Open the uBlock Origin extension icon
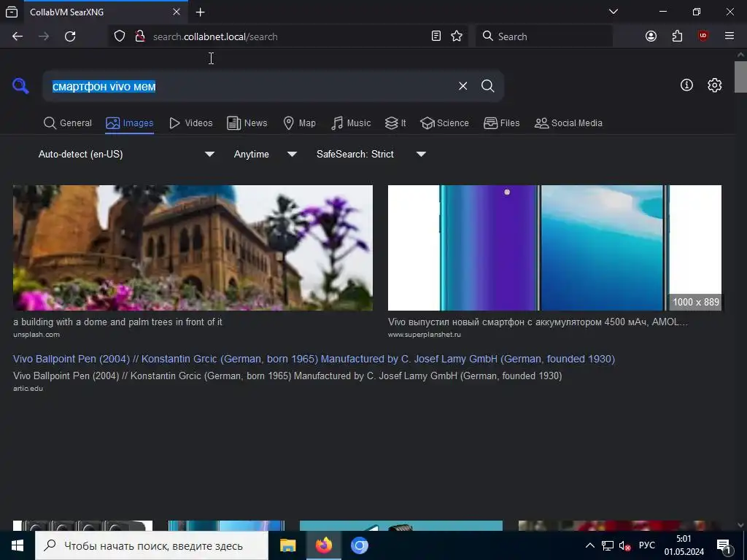The width and height of the screenshot is (747, 560). point(703,36)
